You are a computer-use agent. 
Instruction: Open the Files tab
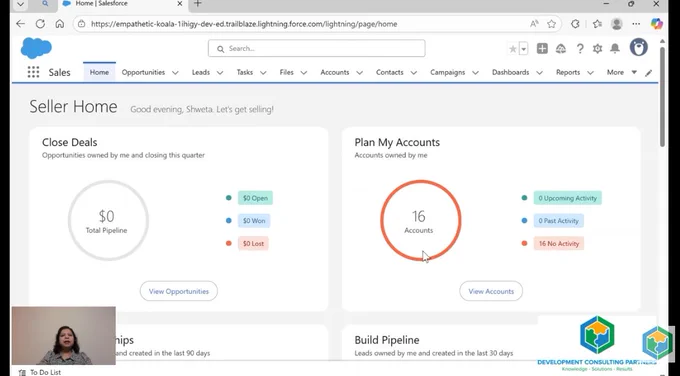click(x=286, y=72)
